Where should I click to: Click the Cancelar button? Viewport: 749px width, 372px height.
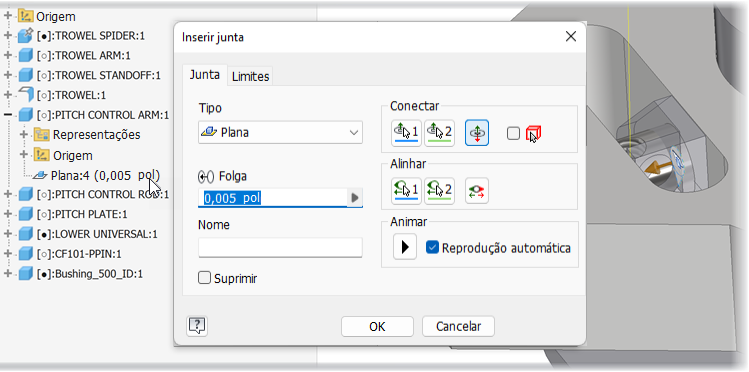[x=458, y=326]
